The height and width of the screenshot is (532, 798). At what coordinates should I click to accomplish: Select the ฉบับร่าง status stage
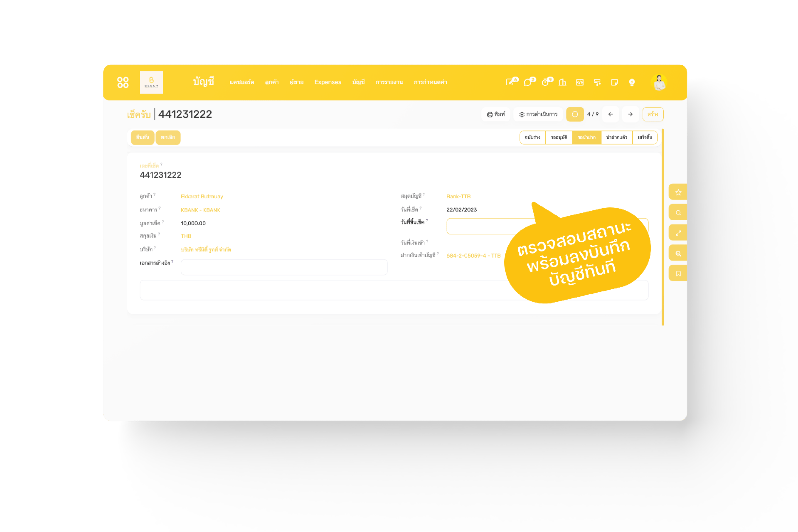pos(532,138)
